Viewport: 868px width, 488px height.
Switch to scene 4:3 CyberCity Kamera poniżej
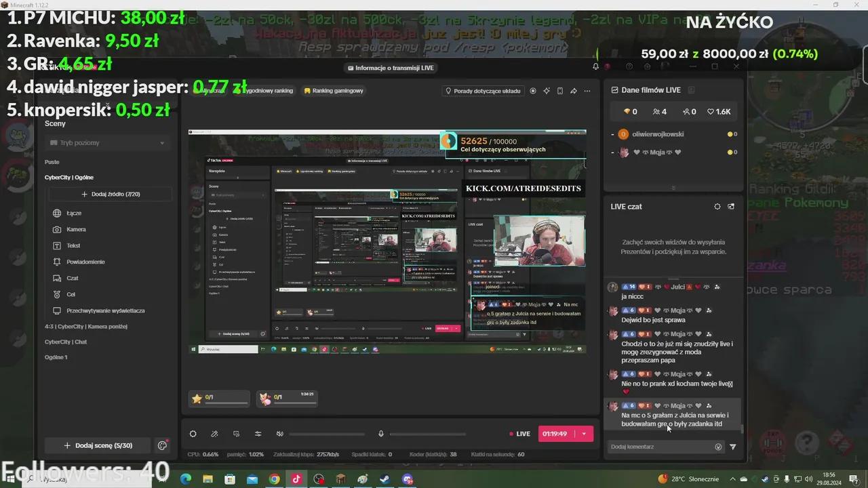pyautogui.click(x=86, y=327)
